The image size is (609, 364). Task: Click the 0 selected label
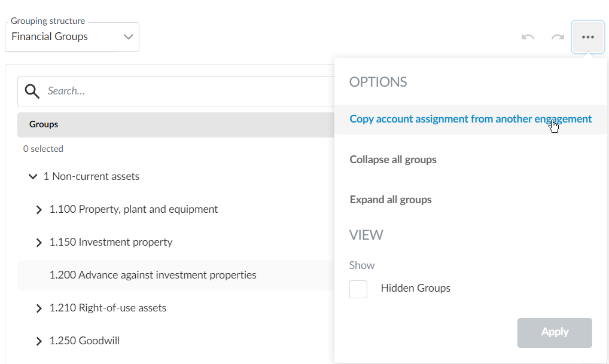(43, 148)
